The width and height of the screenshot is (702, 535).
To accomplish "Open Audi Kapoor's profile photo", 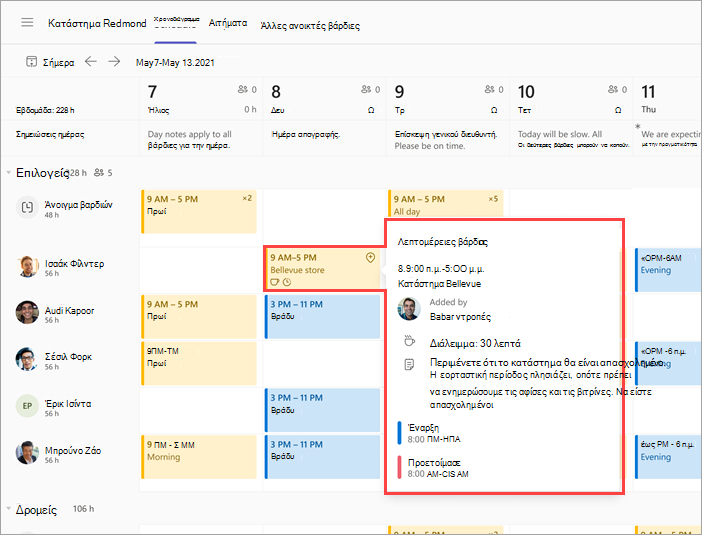I will pos(27,312).
